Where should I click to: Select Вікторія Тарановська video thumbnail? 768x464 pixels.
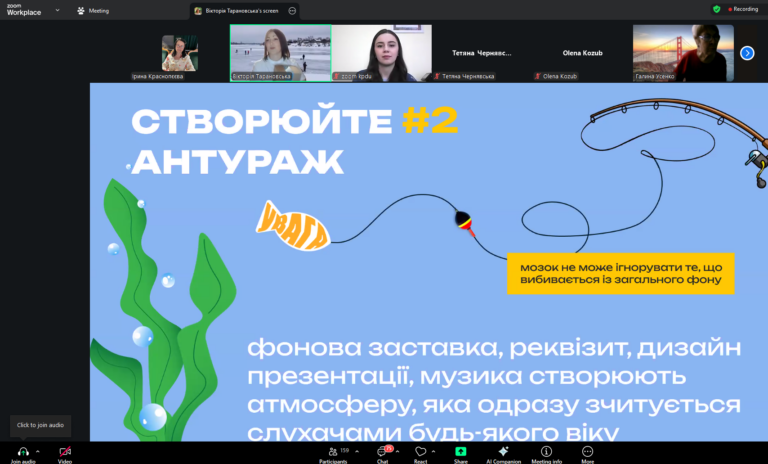pos(281,53)
